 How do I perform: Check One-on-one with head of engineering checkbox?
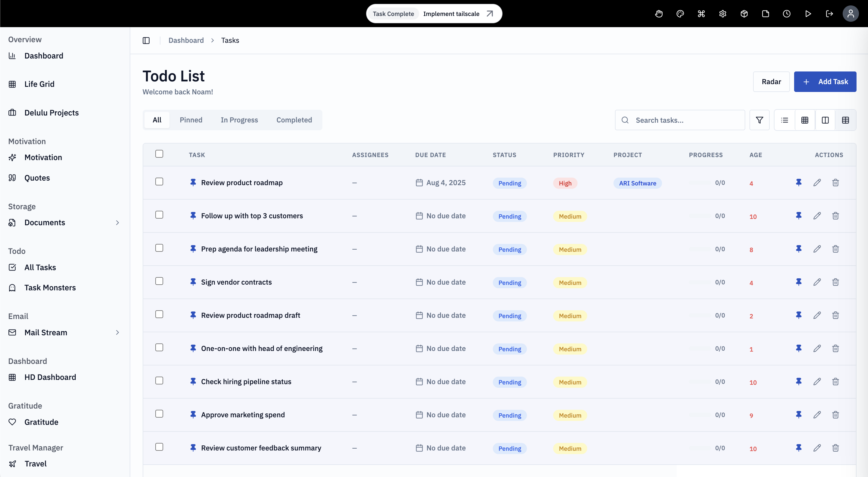coord(159,347)
